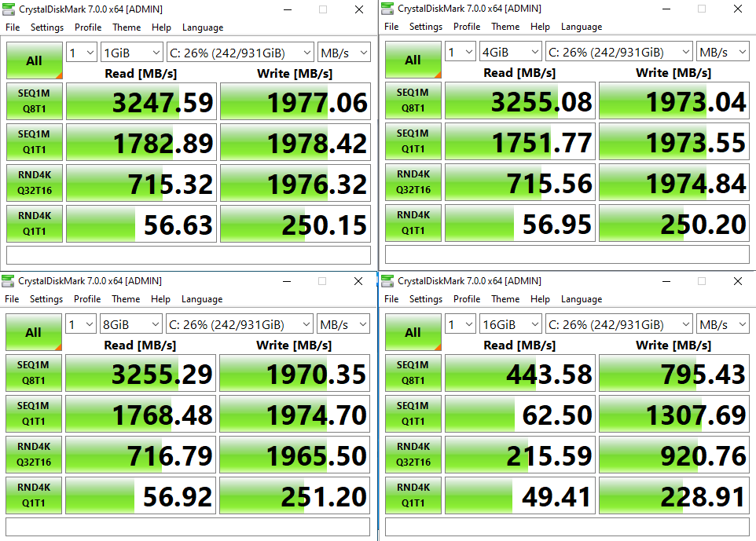Start SEQ1M Q1T1 test in 8GiB window
756x541 pixels.
[x=33, y=414]
